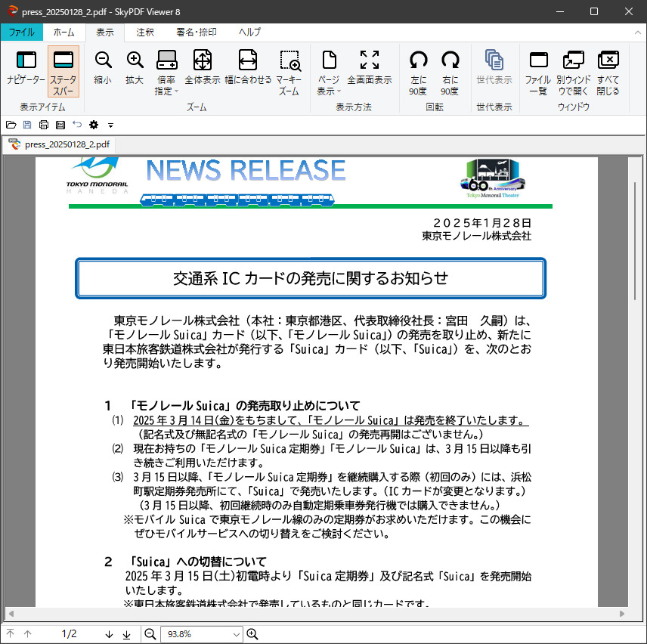Screen dimensions: 647x644
Task: Click the NEWS RELEASE header text
Action: point(246,170)
